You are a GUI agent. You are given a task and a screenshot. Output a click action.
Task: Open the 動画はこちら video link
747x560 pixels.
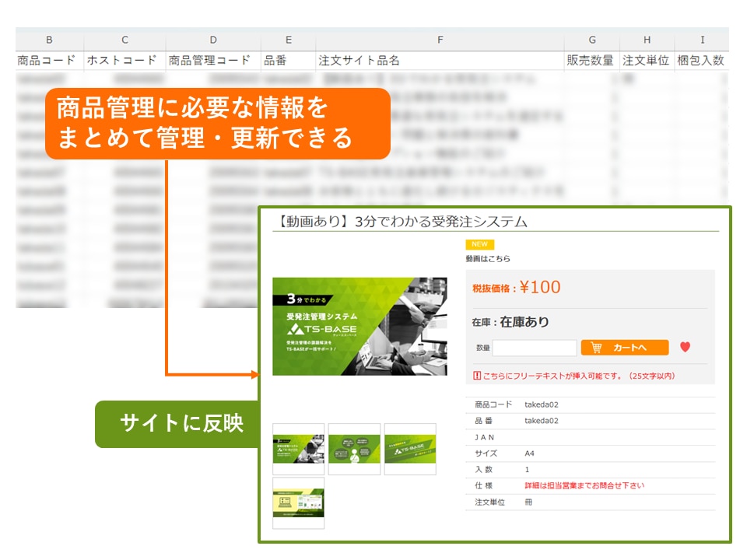coord(488,258)
